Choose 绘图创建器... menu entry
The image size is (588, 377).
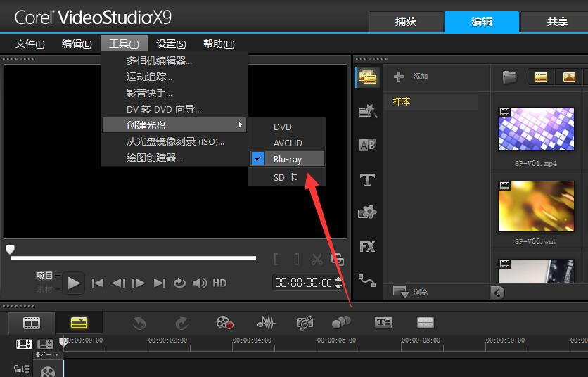[x=174, y=158]
